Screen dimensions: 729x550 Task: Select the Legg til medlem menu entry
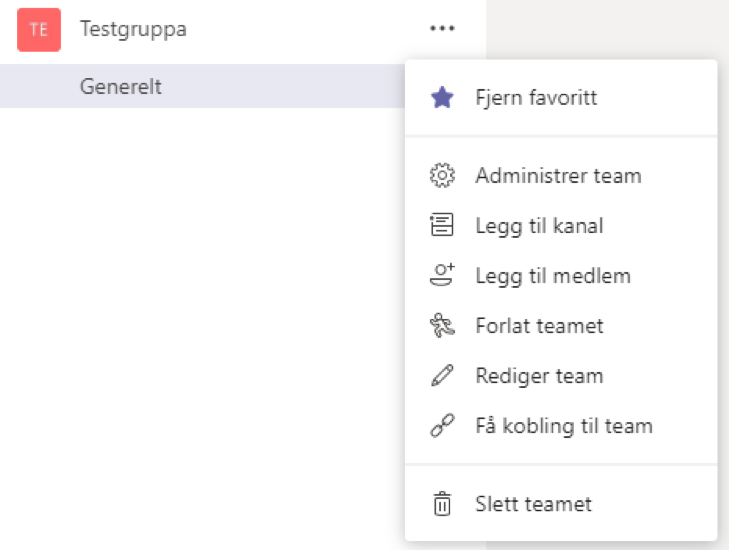pyautogui.click(x=553, y=276)
